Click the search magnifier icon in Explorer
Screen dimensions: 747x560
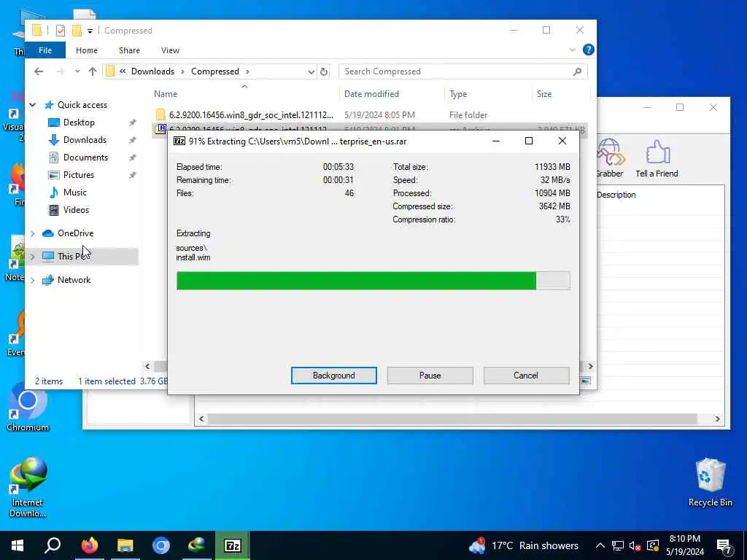click(577, 71)
